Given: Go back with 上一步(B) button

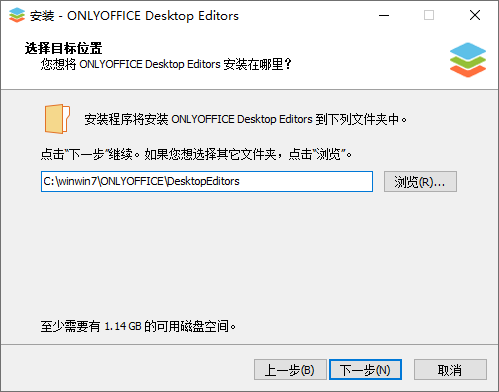Looking at the screenshot, I should 290,370.
